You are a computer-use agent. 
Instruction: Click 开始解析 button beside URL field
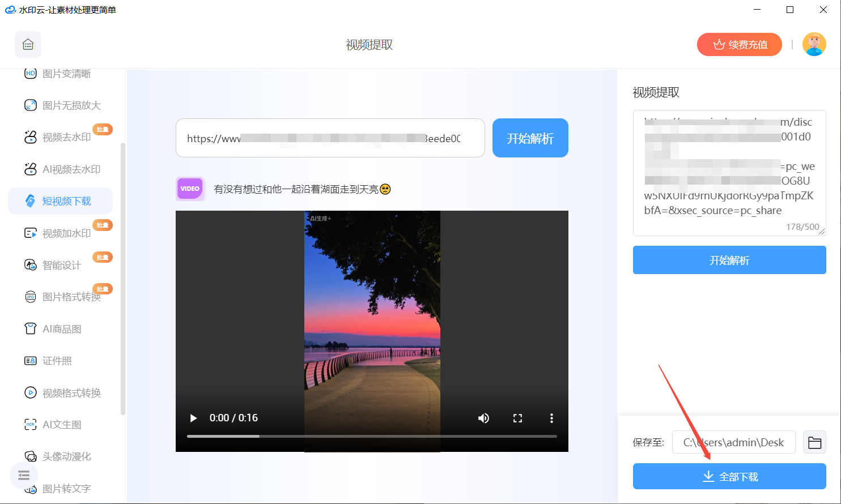530,138
